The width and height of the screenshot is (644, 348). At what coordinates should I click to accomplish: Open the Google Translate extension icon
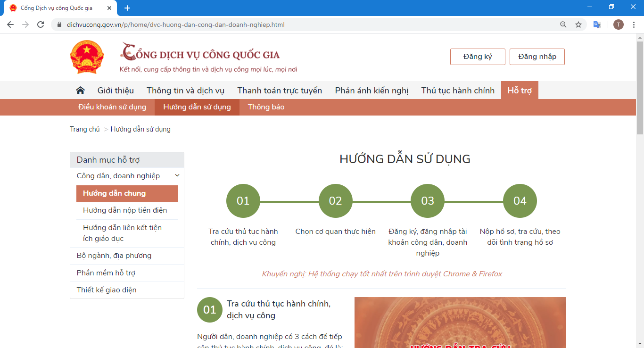coord(597,25)
